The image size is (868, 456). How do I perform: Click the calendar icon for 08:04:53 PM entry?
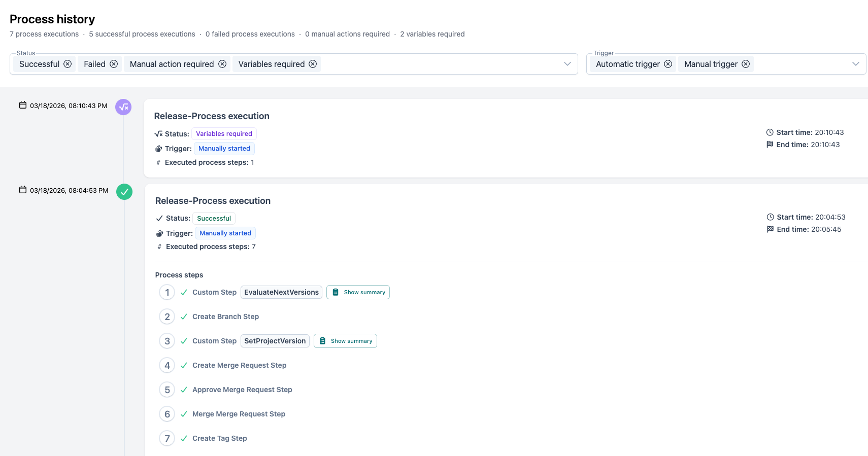23,190
